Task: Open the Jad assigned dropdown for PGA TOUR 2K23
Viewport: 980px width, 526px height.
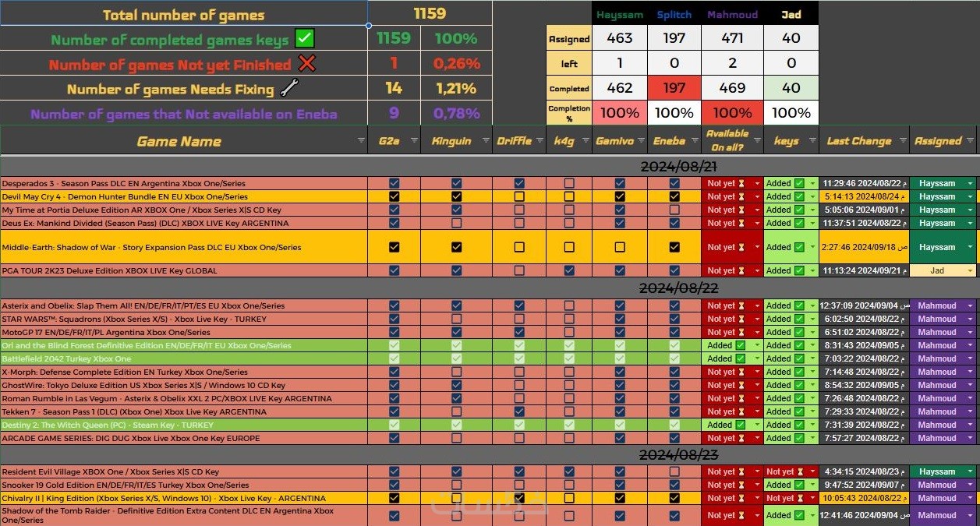Action: pos(971,270)
